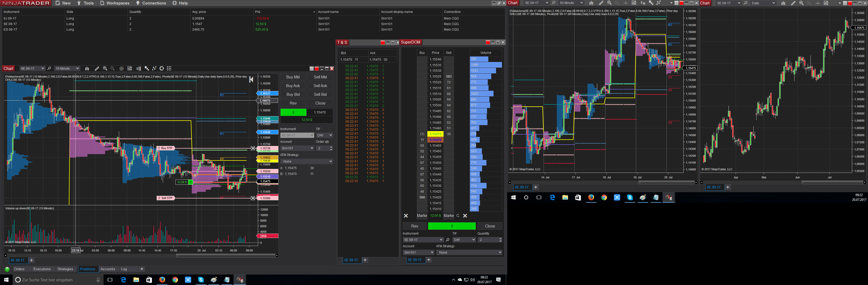868x285 pixels.
Task: Open the Workspaces menu
Action: [115, 3]
